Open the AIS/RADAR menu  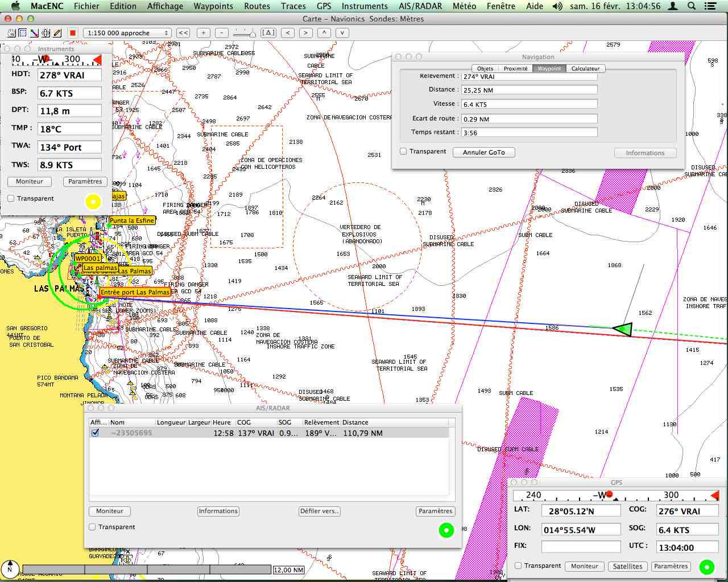(x=420, y=6)
